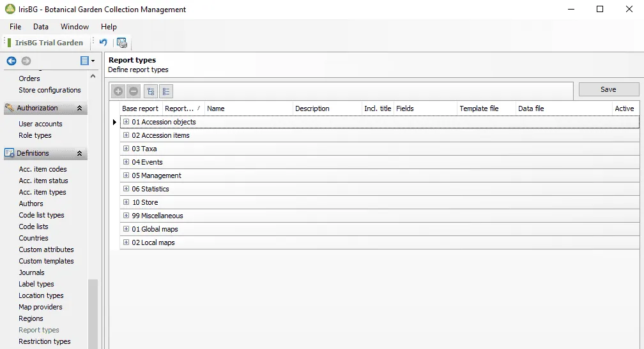Expand the 04 Events group

(126, 162)
